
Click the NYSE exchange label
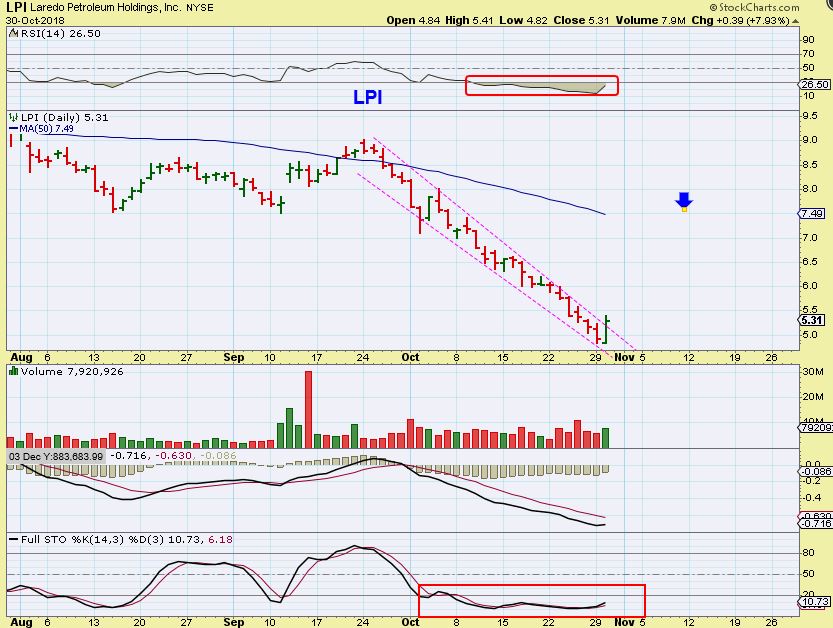pos(200,8)
